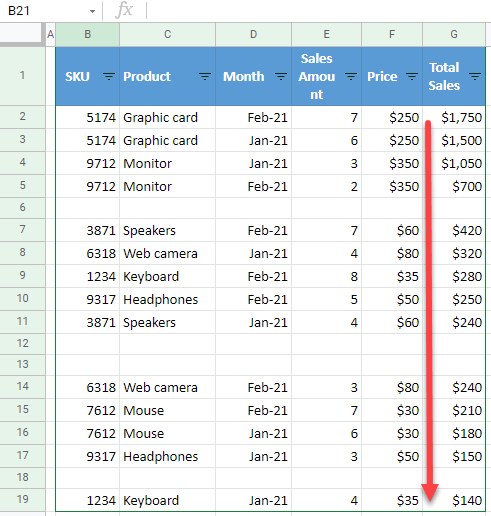Select the $180 total sales cell
The image size is (491, 516).
tap(454, 433)
